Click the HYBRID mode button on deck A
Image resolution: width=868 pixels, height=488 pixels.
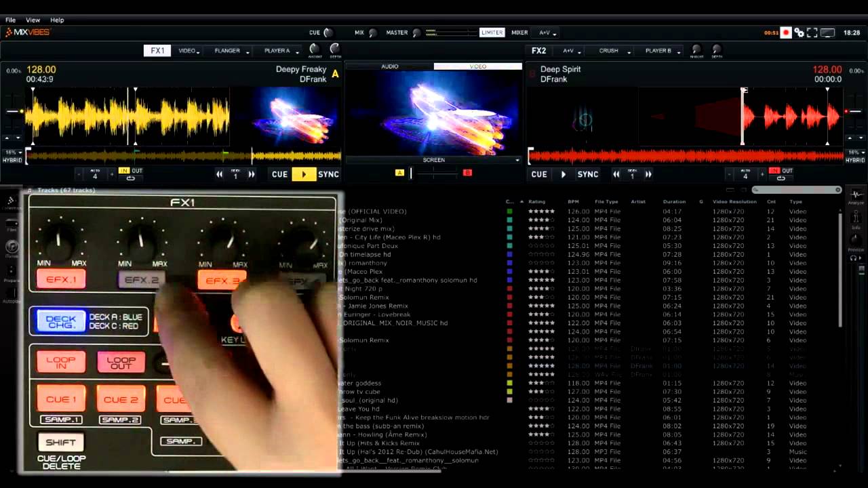14,161
